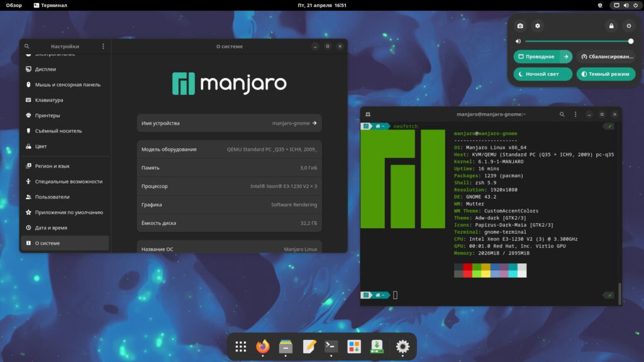644x362 pixels.
Task: Expand wired network options with the arrow
Action: coord(566,57)
